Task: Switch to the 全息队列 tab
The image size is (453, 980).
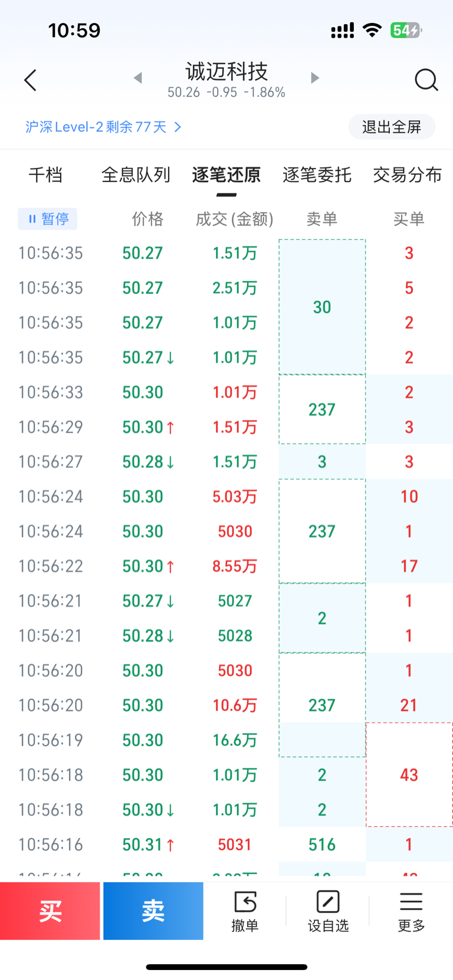Action: (136, 175)
